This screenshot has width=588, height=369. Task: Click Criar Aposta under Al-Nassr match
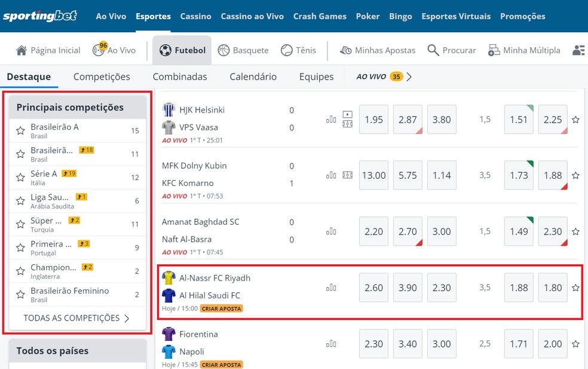tap(221, 309)
